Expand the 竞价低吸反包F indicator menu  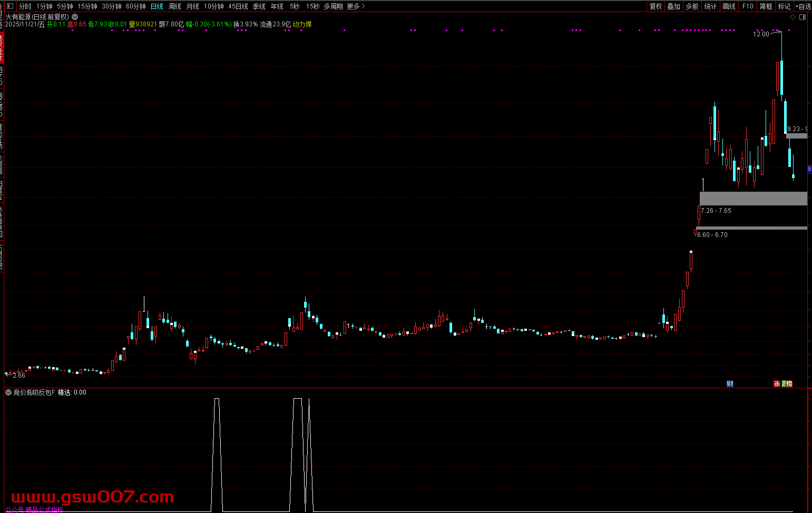(8, 392)
